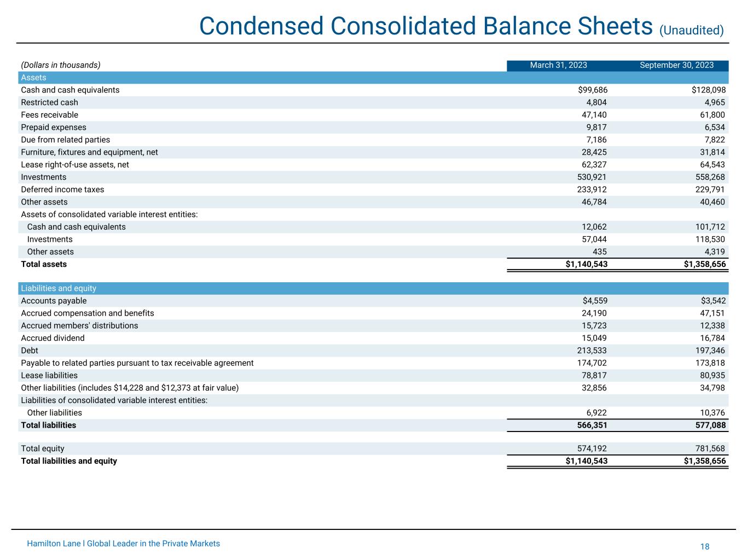
Task: Select the 'September 30, 2023' column header
Action: (x=676, y=65)
